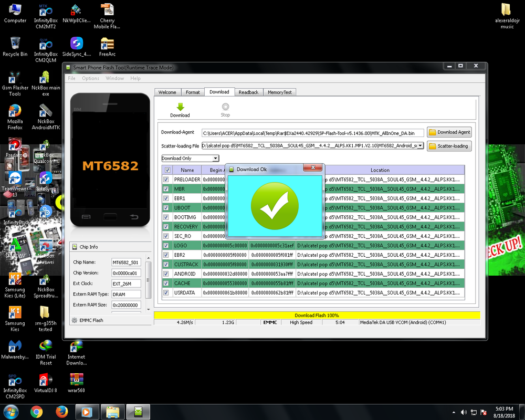Click the Download Agent browse button

coord(449,132)
